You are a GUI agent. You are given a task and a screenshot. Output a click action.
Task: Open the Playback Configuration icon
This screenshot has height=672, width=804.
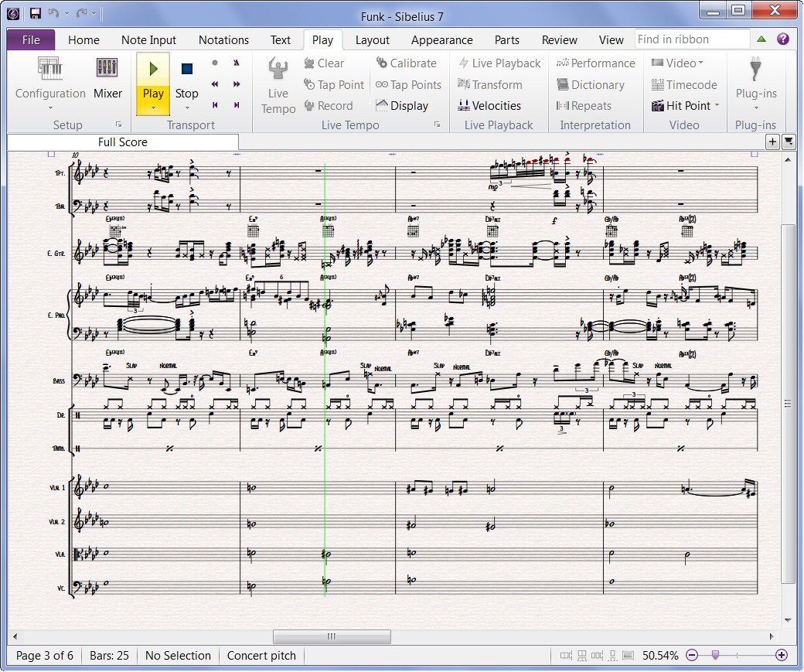[50, 69]
